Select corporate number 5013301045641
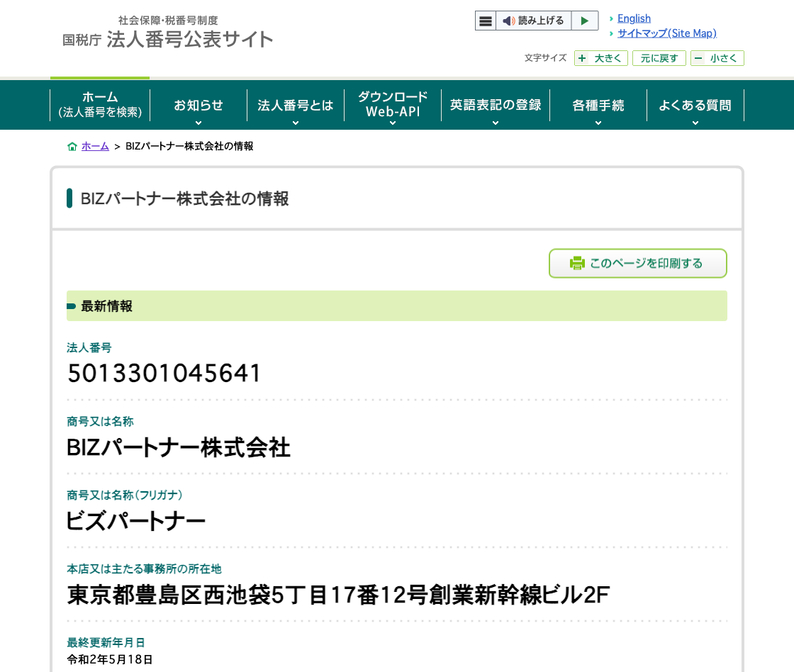 pos(164,374)
